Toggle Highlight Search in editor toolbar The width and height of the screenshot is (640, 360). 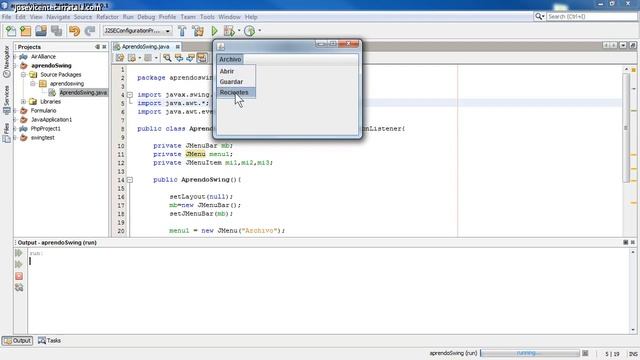click(x=202, y=58)
